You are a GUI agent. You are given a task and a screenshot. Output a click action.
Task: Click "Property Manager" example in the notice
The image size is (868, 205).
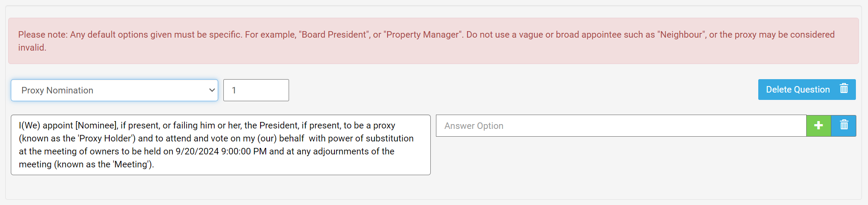423,35
